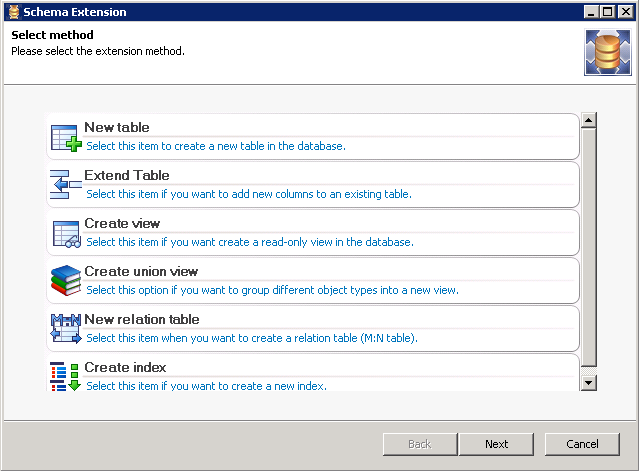Viewport: 639px width, 471px height.
Task: Click the stacked books union view icon
Action: pyautogui.click(x=66, y=280)
